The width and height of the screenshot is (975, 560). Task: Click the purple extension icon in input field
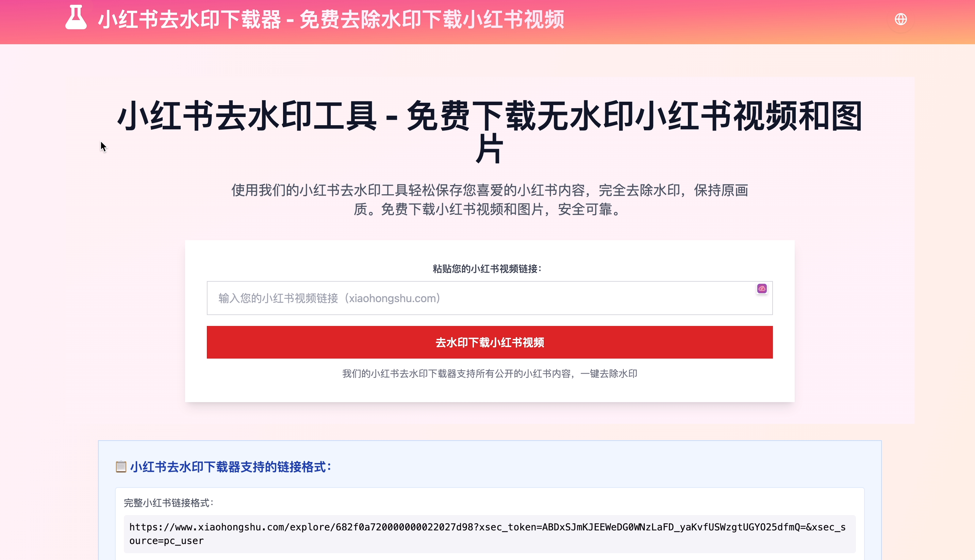point(762,289)
